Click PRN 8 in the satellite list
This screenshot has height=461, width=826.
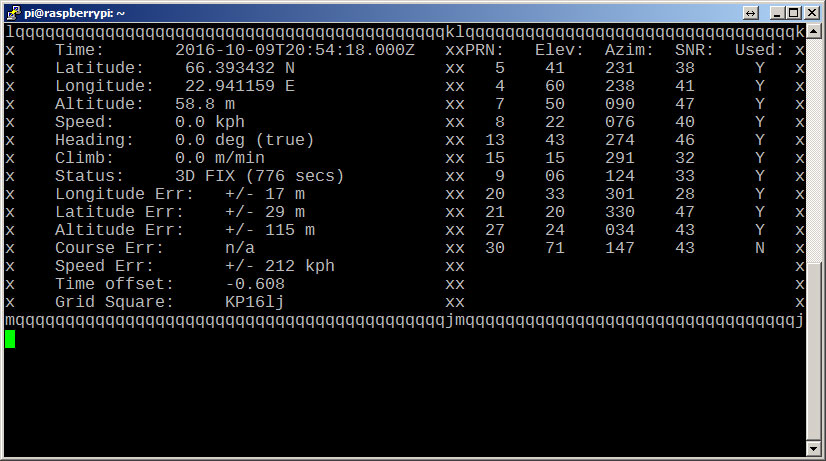(499, 122)
